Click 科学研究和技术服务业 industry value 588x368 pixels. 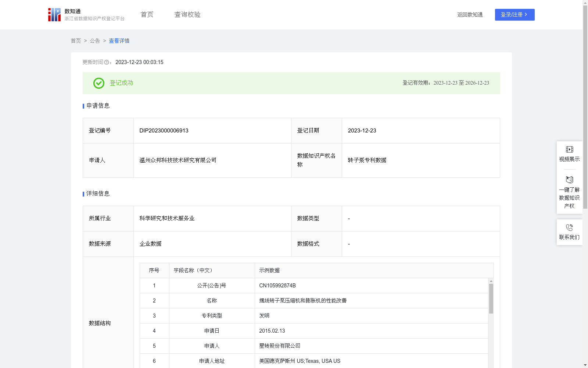(167, 219)
